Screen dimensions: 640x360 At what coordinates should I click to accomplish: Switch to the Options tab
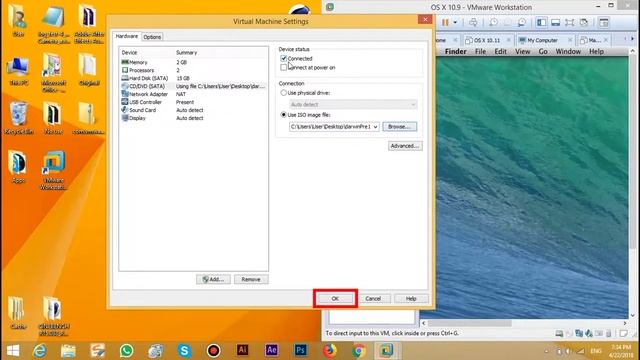[x=152, y=37]
